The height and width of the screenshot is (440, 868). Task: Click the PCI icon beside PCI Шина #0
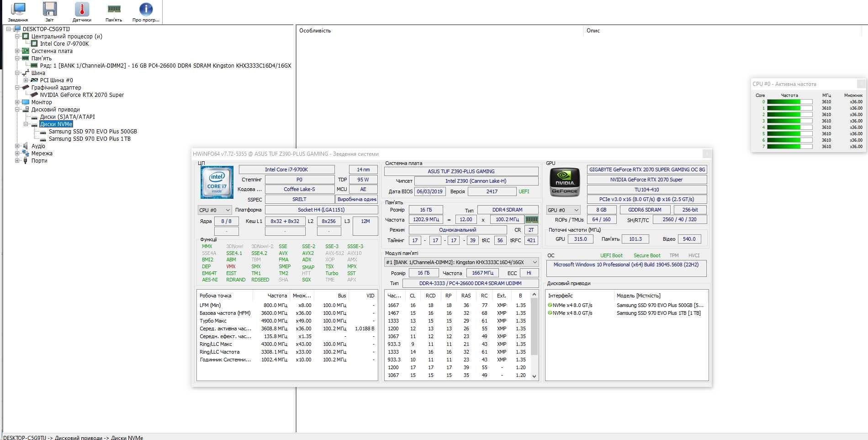[34, 80]
